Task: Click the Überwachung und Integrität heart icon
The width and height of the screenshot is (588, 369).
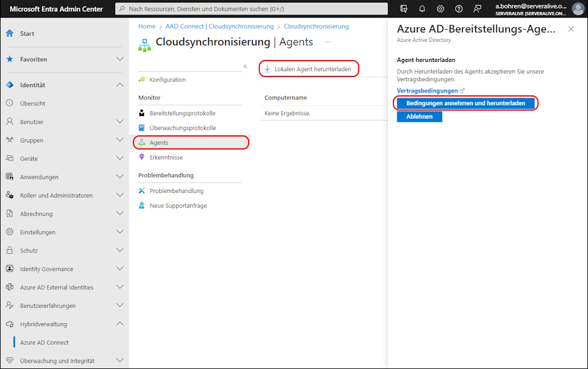Action: tap(10, 360)
